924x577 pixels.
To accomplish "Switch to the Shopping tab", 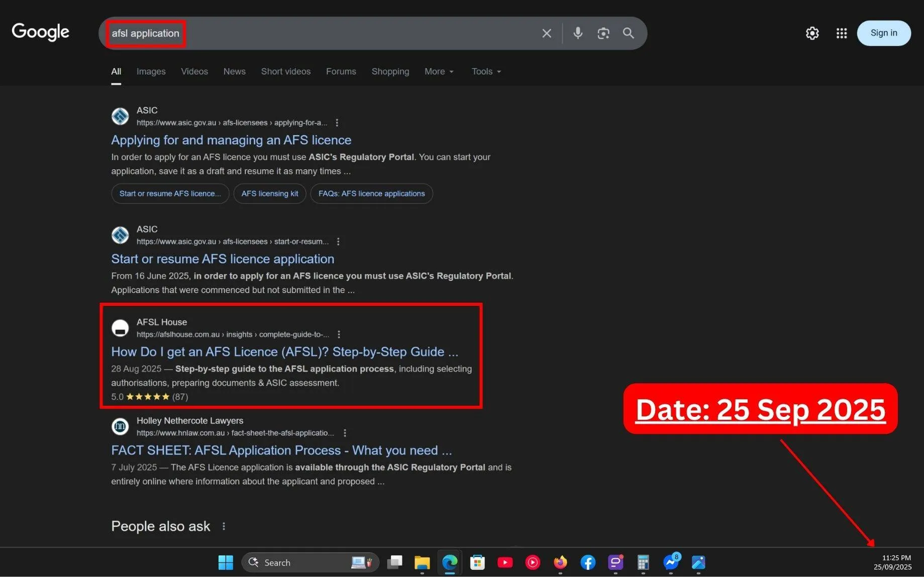I will click(x=390, y=71).
